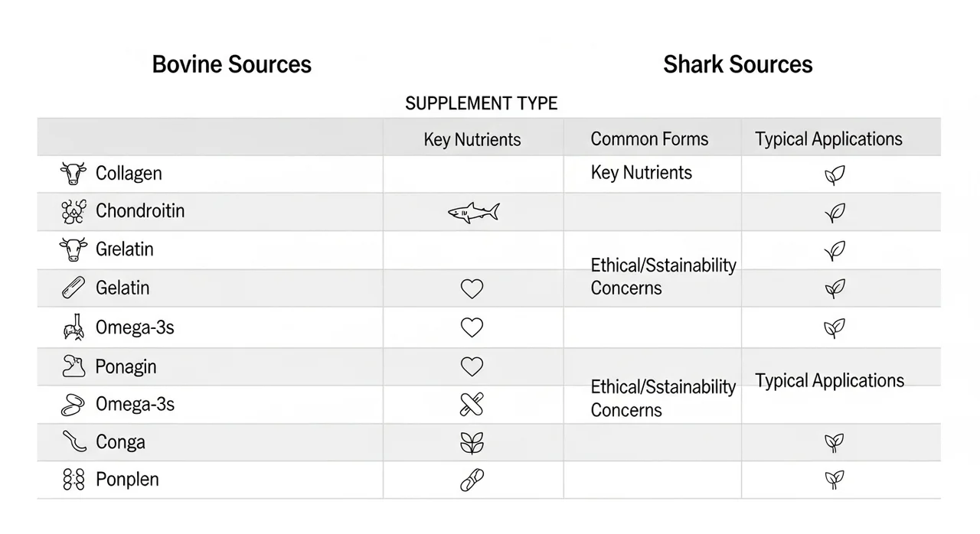Select the Typical Applications column header

pos(828,139)
